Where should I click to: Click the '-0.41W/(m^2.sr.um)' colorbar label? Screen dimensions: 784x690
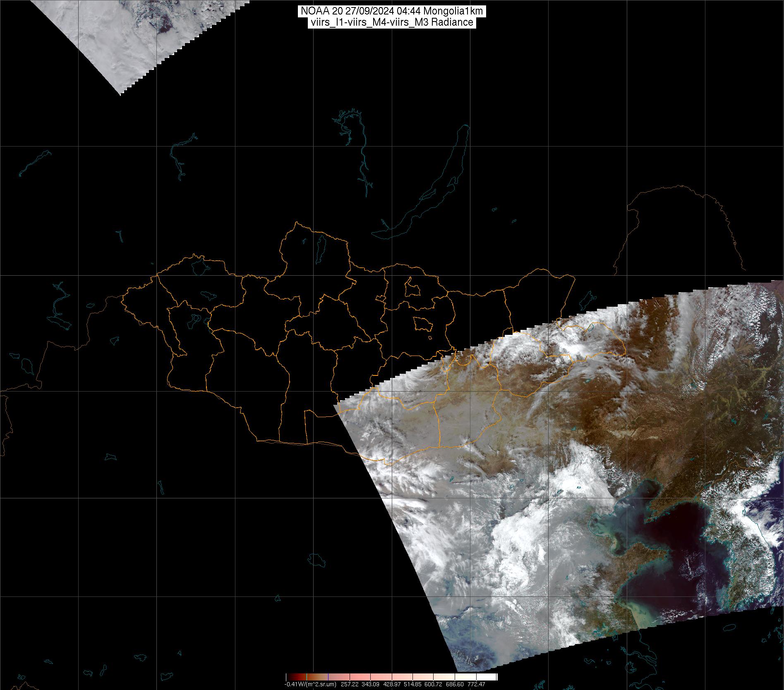point(310,685)
